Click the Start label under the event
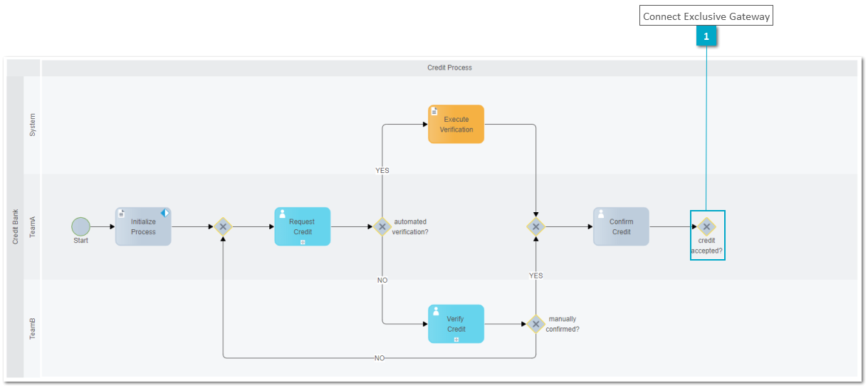The height and width of the screenshot is (388, 868). (x=81, y=241)
